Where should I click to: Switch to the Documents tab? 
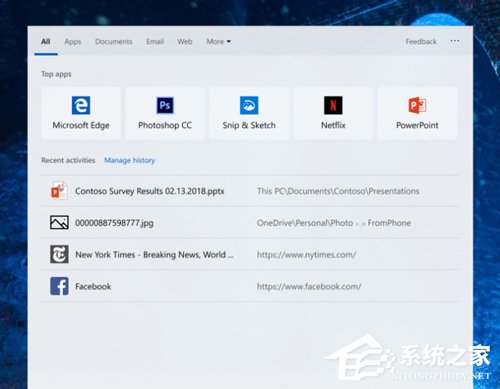114,42
